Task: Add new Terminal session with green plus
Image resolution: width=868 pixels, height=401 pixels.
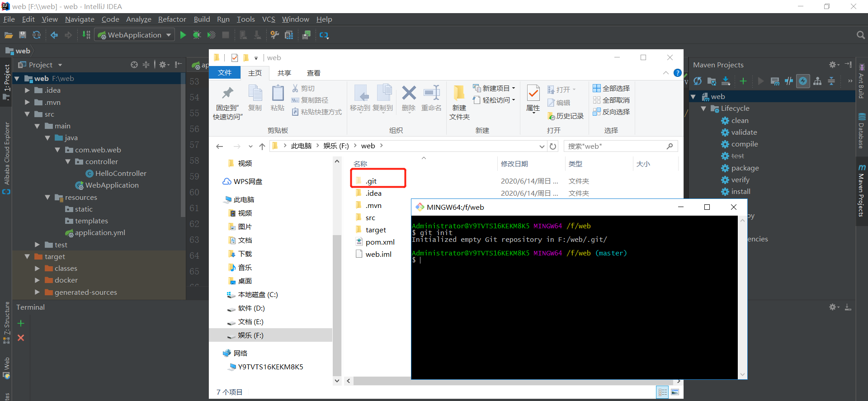Action: tap(21, 323)
